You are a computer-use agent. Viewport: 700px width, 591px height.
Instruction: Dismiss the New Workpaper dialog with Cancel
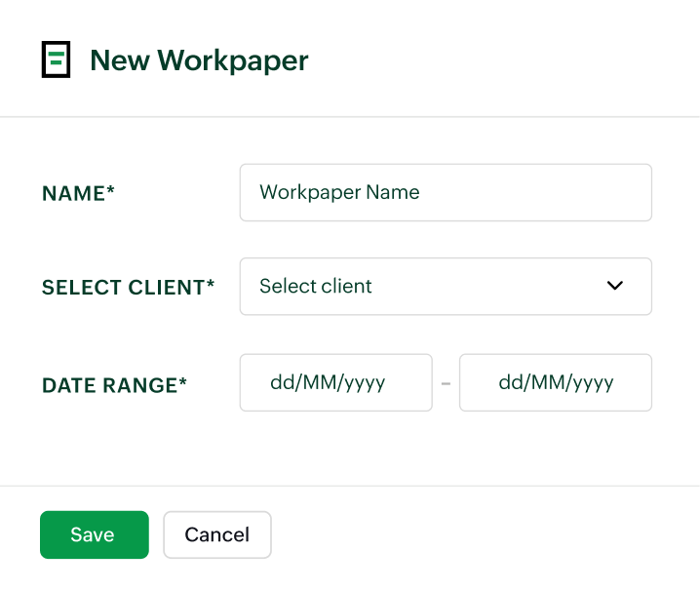click(216, 534)
